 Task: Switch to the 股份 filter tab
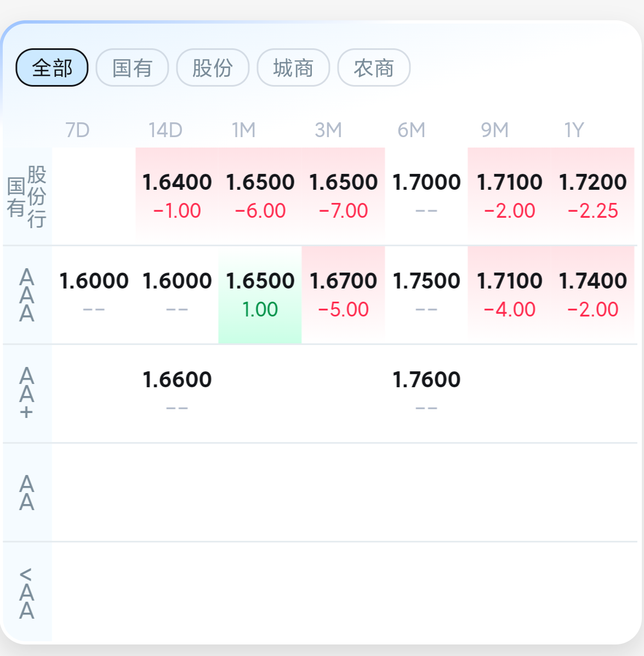tap(213, 68)
